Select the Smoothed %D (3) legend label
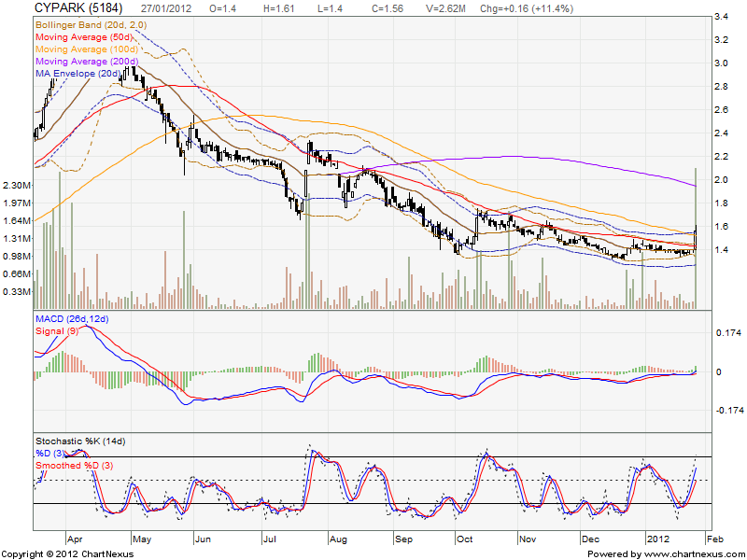 pyautogui.click(x=77, y=464)
